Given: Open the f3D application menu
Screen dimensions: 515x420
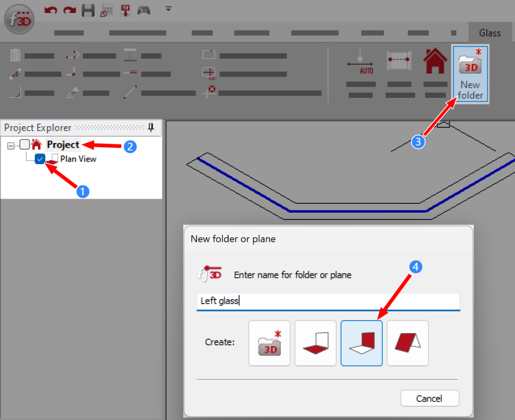Looking at the screenshot, I should pyautogui.click(x=19, y=19).
